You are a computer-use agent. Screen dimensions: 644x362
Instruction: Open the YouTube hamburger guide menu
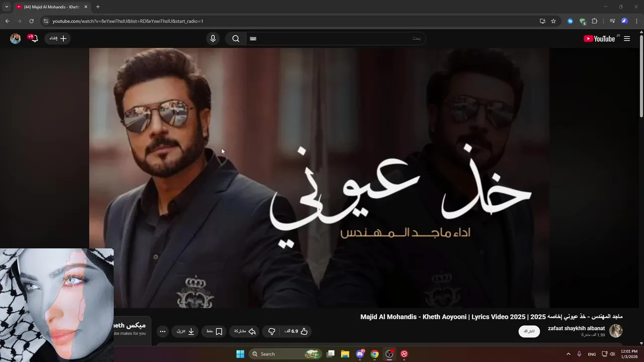627,39
